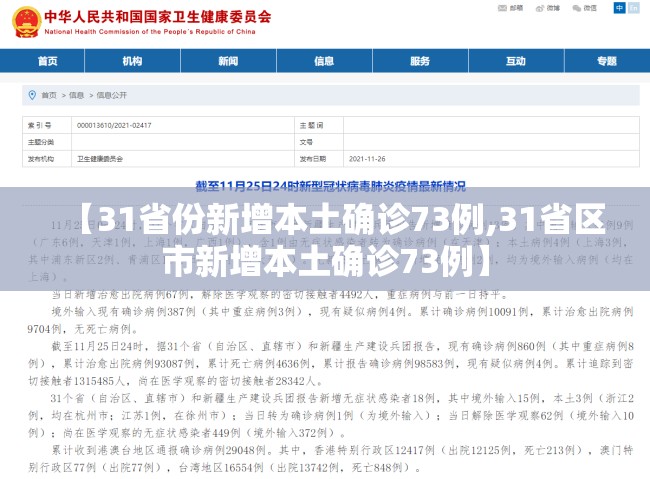Click paragraph starting 累计收到港澳台地区通报
The height and width of the screenshot is (479, 650).
click(x=330, y=459)
